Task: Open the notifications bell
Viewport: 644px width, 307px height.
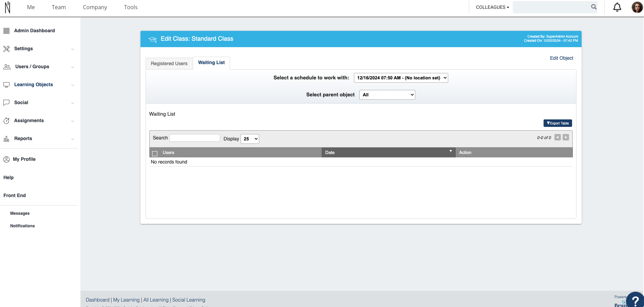Action: [x=617, y=7]
